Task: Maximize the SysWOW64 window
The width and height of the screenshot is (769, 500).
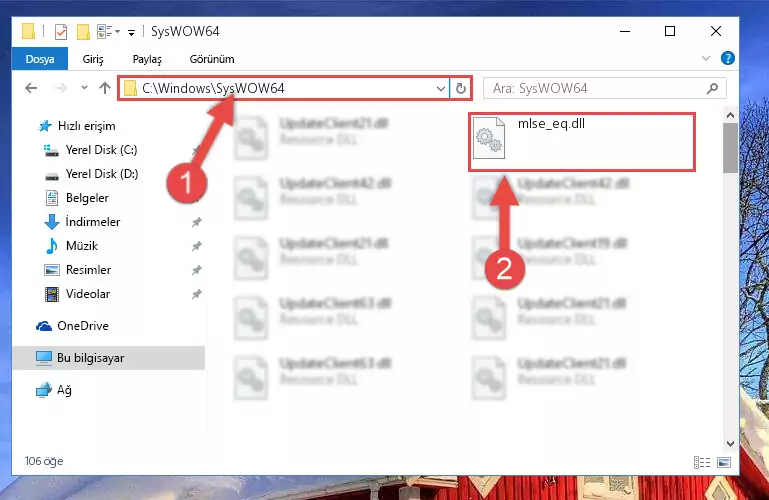Action: pos(670,31)
